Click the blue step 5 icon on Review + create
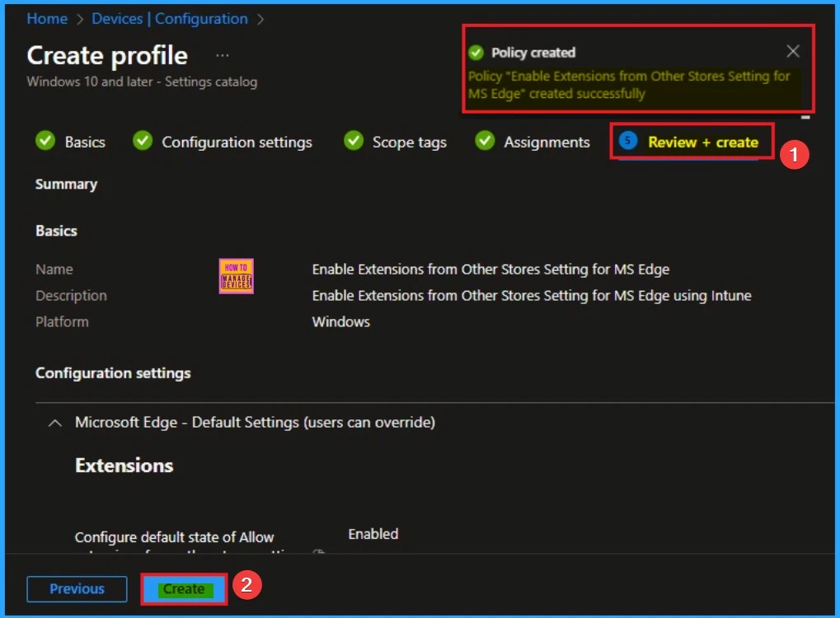840x618 pixels. click(x=629, y=141)
